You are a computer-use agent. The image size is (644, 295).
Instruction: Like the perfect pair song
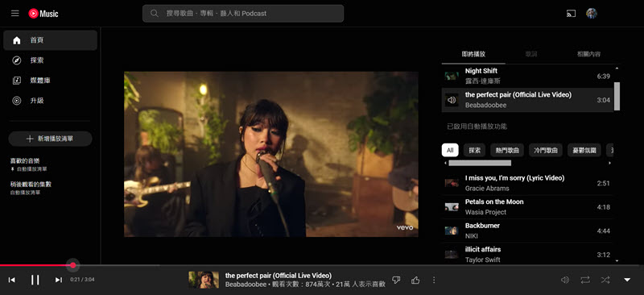point(415,280)
